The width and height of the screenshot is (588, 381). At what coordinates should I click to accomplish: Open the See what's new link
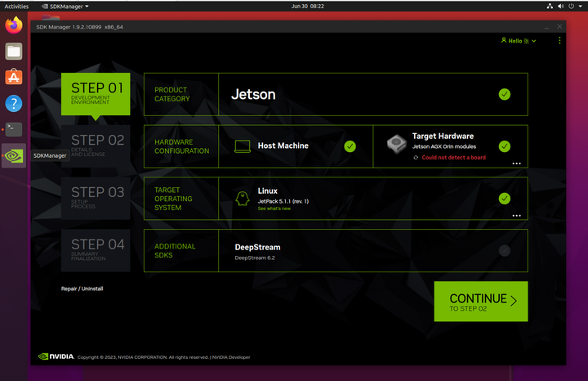(274, 208)
